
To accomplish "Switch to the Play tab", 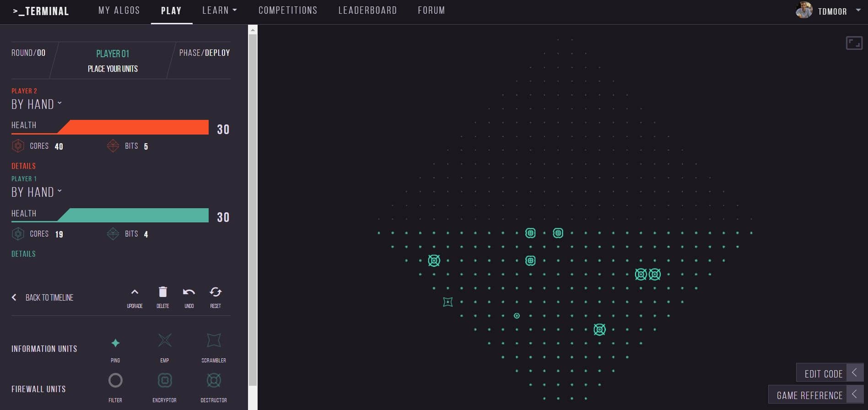I will click(171, 11).
